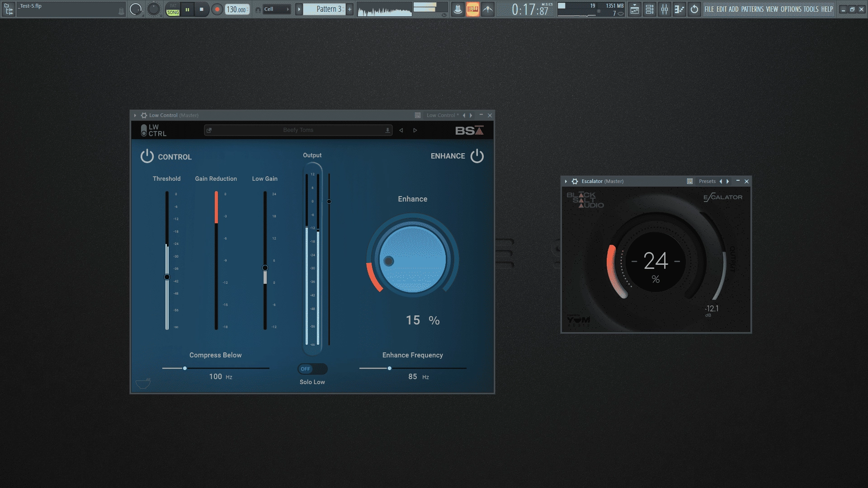Click the snap magnet icon beside Cell
Screen dimensions: 868x488
click(258, 9)
